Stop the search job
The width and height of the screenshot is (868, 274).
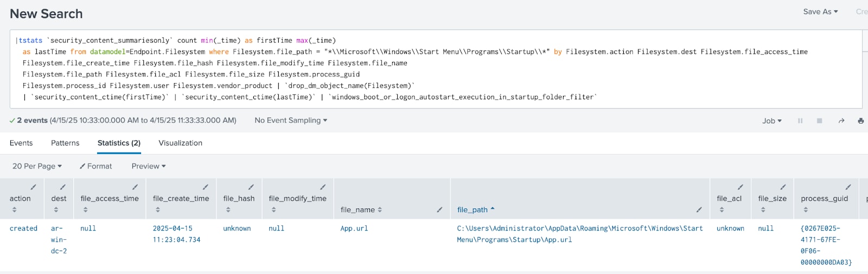(819, 120)
